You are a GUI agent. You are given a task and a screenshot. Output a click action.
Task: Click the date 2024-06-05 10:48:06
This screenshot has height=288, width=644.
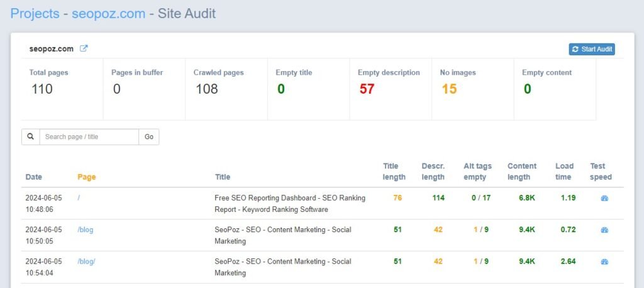43,203
